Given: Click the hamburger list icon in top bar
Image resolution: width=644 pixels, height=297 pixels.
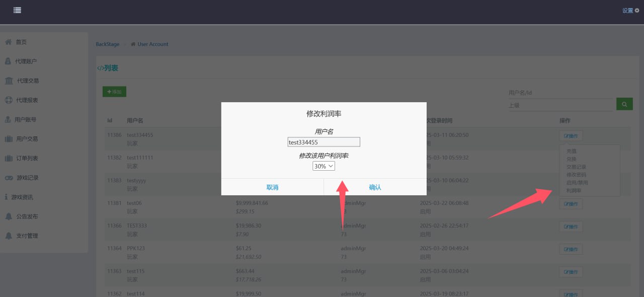Looking at the screenshot, I should pyautogui.click(x=17, y=10).
